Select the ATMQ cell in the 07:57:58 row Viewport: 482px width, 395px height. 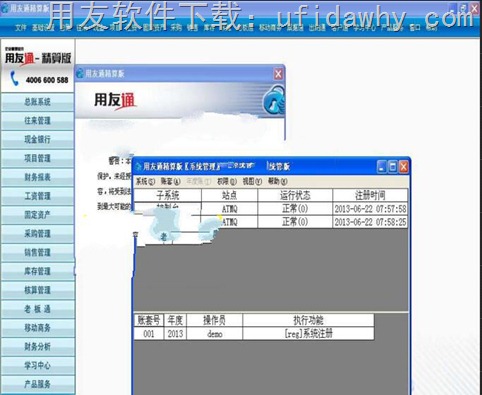[229, 209]
